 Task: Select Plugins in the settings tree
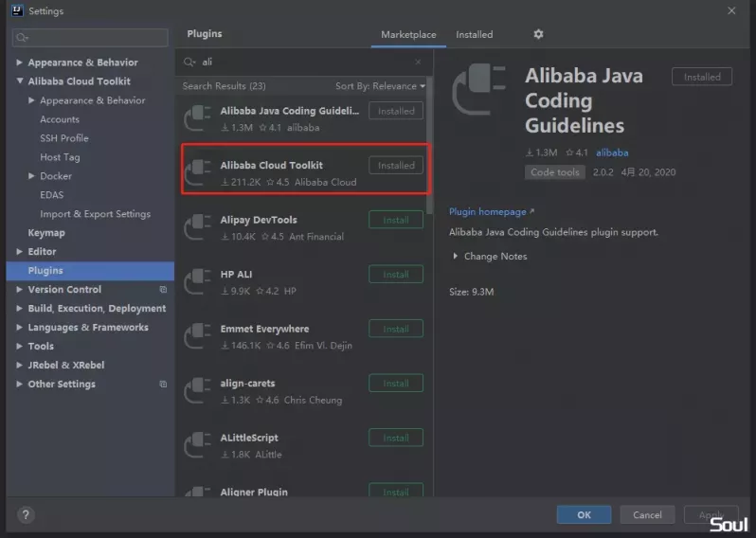(90, 271)
